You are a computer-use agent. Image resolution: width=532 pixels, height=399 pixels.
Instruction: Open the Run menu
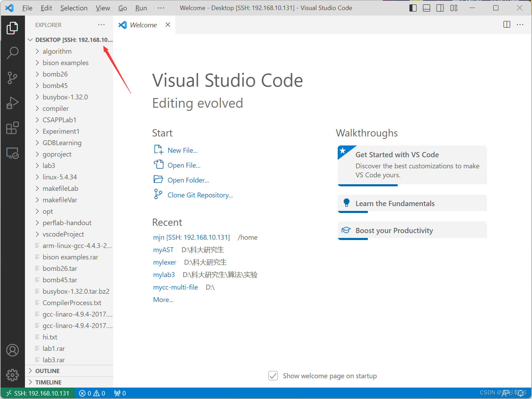pyautogui.click(x=141, y=8)
